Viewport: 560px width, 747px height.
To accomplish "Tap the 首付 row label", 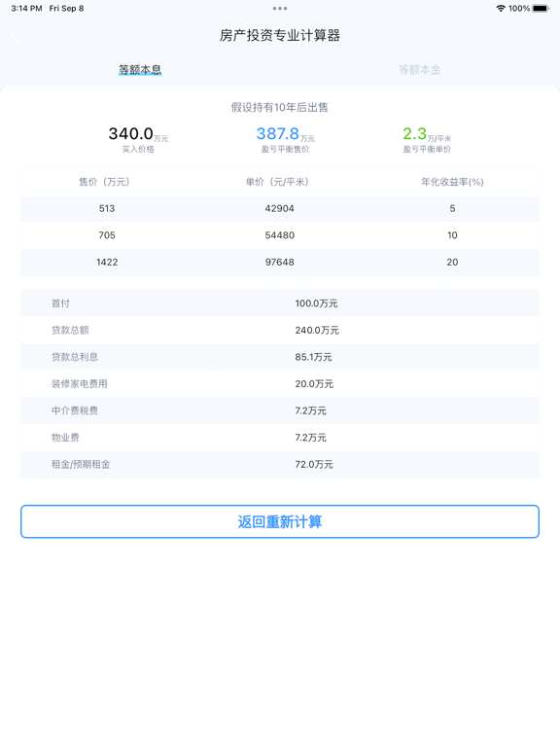I will (x=60, y=303).
